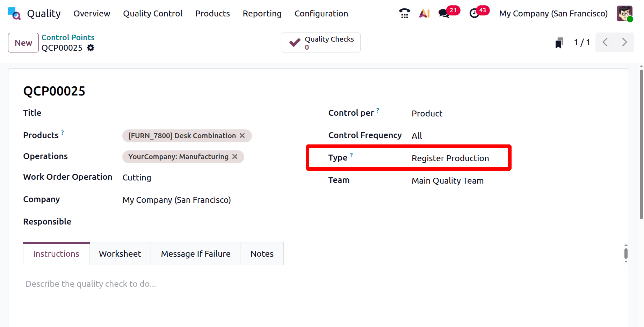
Task: Open the record settings gear icon
Action: click(91, 48)
